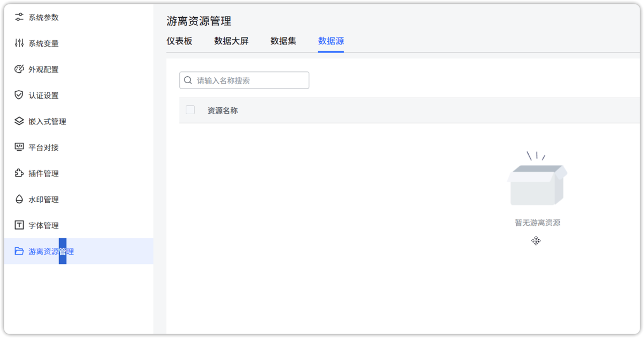The height and width of the screenshot is (338, 644).
Task: Switch to the 数据集 tab
Action: pyautogui.click(x=283, y=41)
